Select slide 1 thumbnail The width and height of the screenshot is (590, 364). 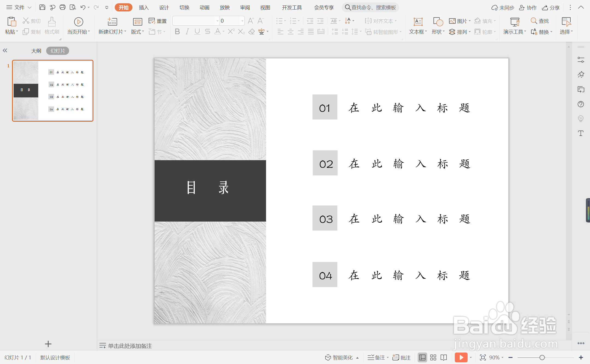[53, 91]
